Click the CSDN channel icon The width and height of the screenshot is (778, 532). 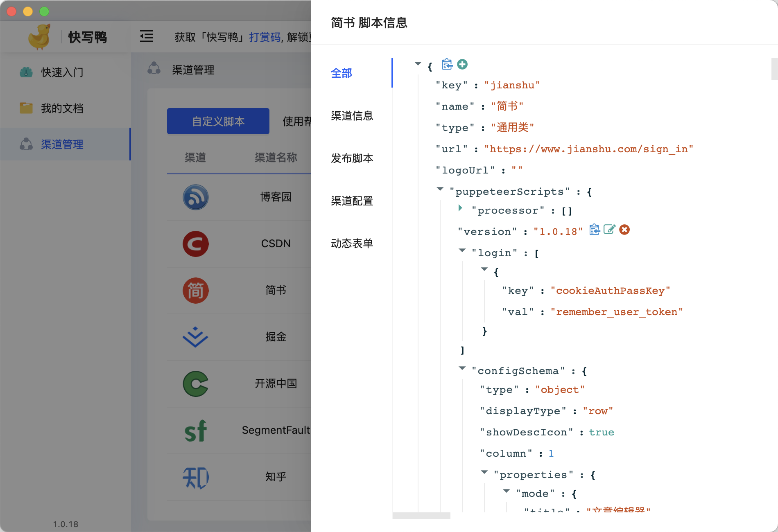[196, 244]
